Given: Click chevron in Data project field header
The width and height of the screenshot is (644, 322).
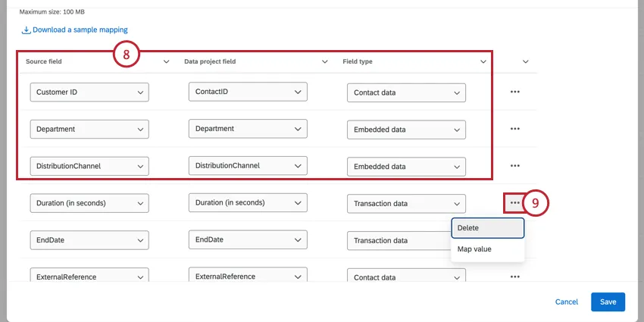Looking at the screenshot, I should point(325,61).
